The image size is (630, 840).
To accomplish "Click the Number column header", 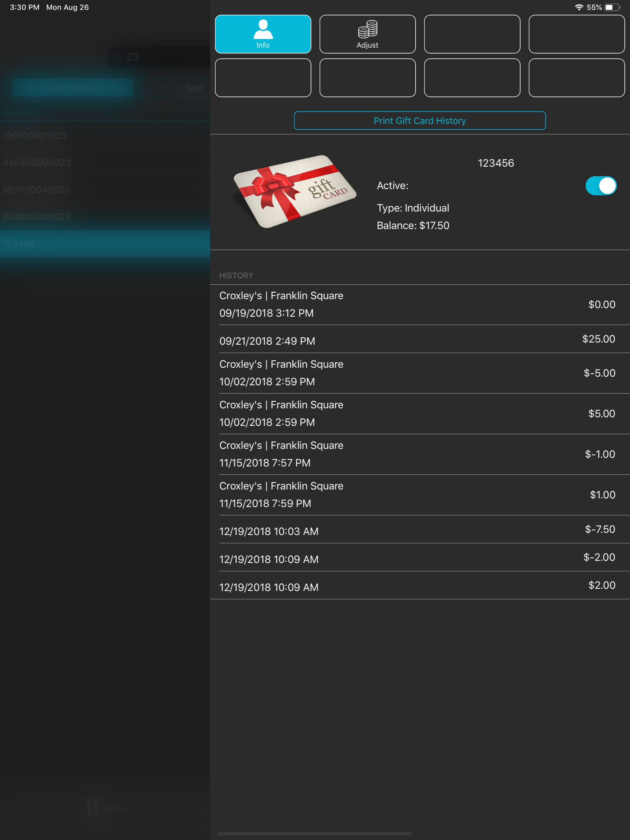I will pos(19,113).
